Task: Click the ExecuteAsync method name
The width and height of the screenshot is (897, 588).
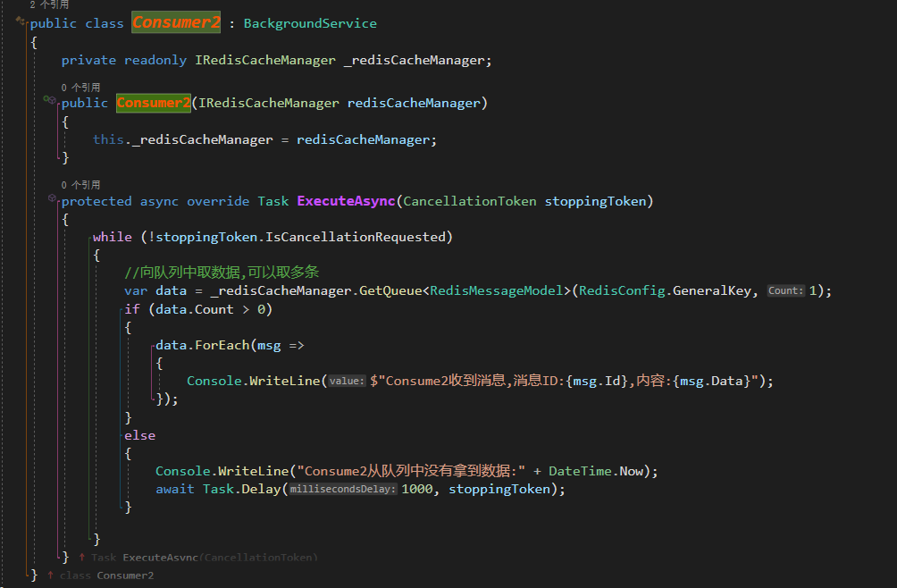Action: pyautogui.click(x=346, y=201)
